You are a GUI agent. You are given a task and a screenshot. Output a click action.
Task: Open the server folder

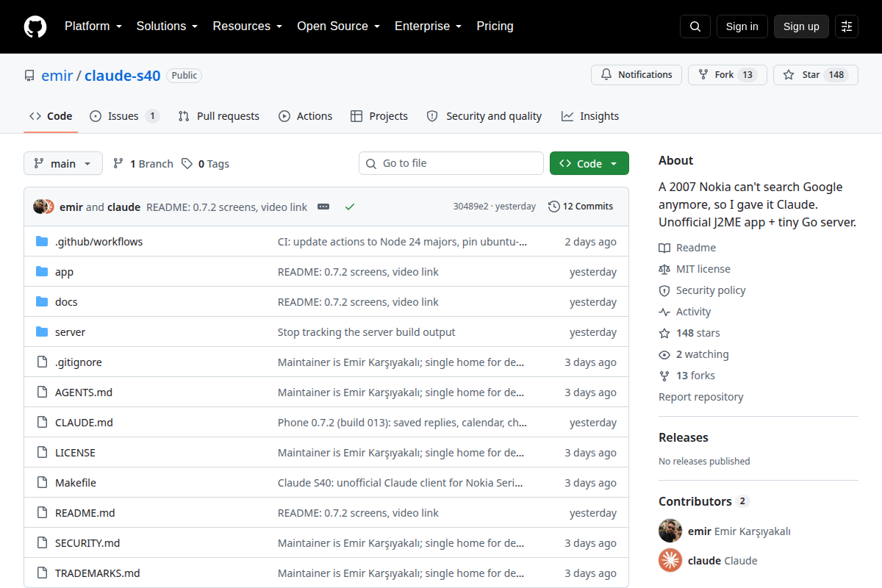pyautogui.click(x=71, y=332)
